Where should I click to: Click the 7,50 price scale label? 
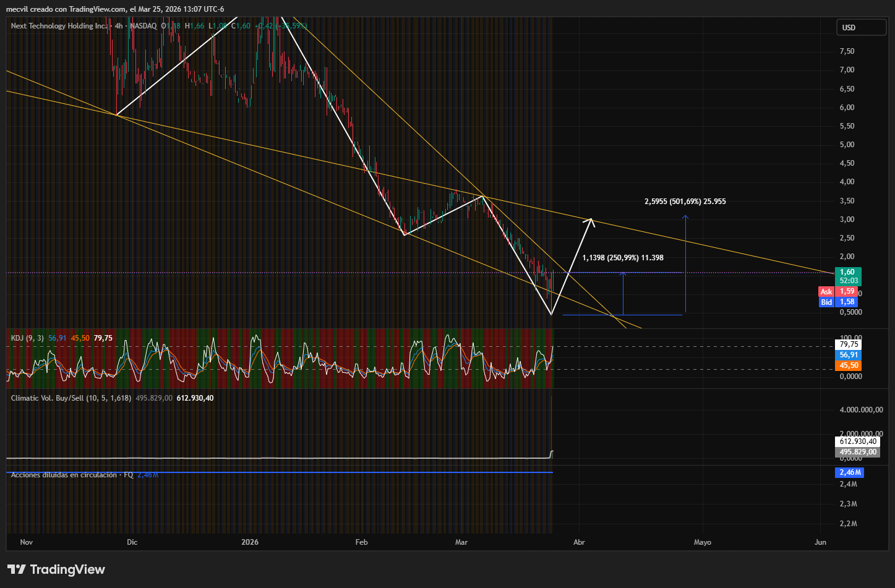[x=847, y=51]
